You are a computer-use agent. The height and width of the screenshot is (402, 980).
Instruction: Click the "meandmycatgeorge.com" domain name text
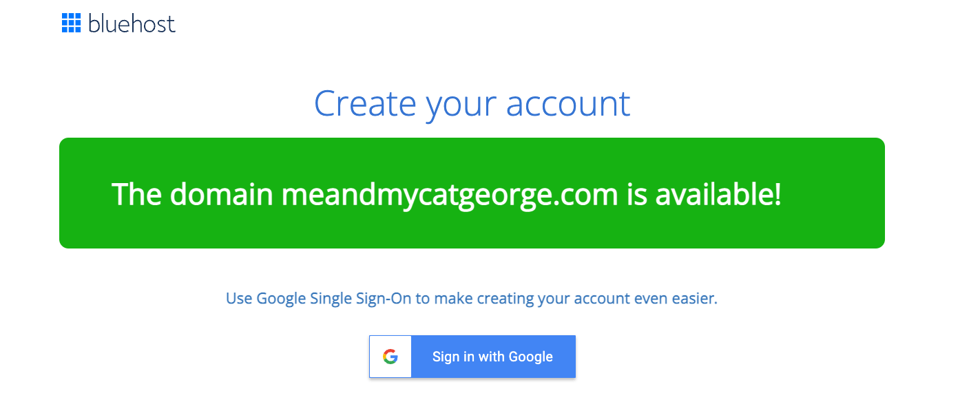point(450,195)
